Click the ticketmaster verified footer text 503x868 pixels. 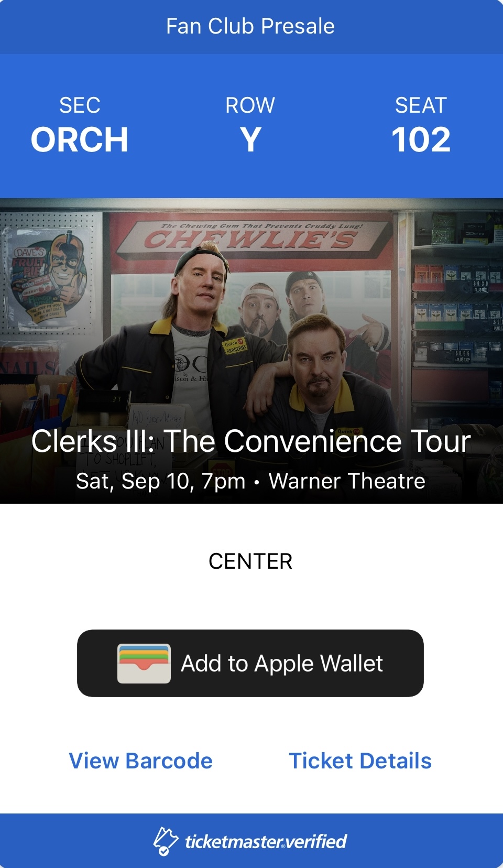[266, 841]
